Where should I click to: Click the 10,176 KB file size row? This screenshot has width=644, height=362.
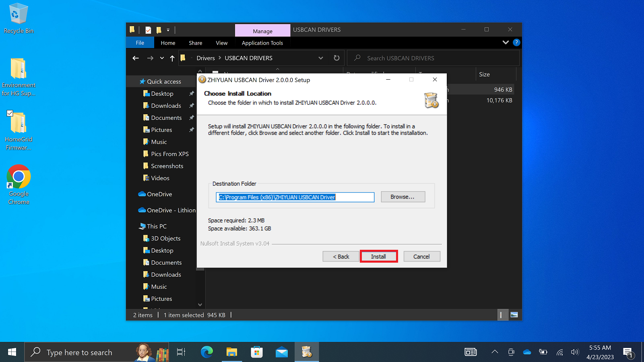coord(500,100)
